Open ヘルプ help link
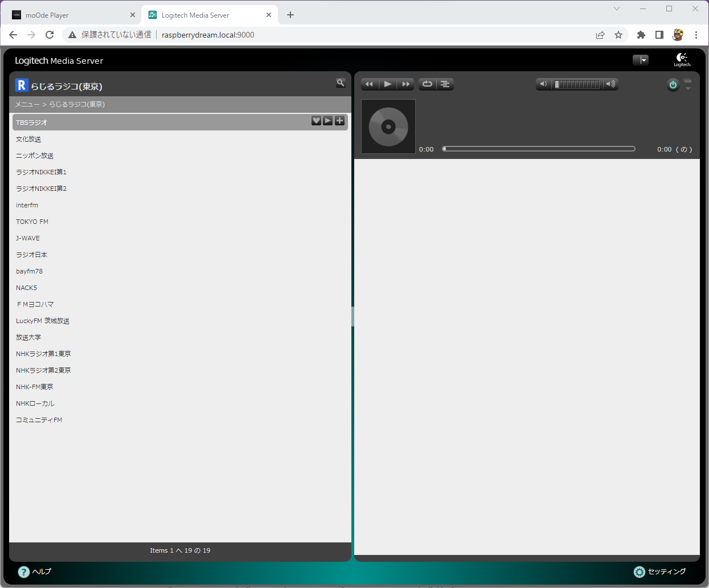Image resolution: width=709 pixels, height=588 pixels. click(x=35, y=571)
